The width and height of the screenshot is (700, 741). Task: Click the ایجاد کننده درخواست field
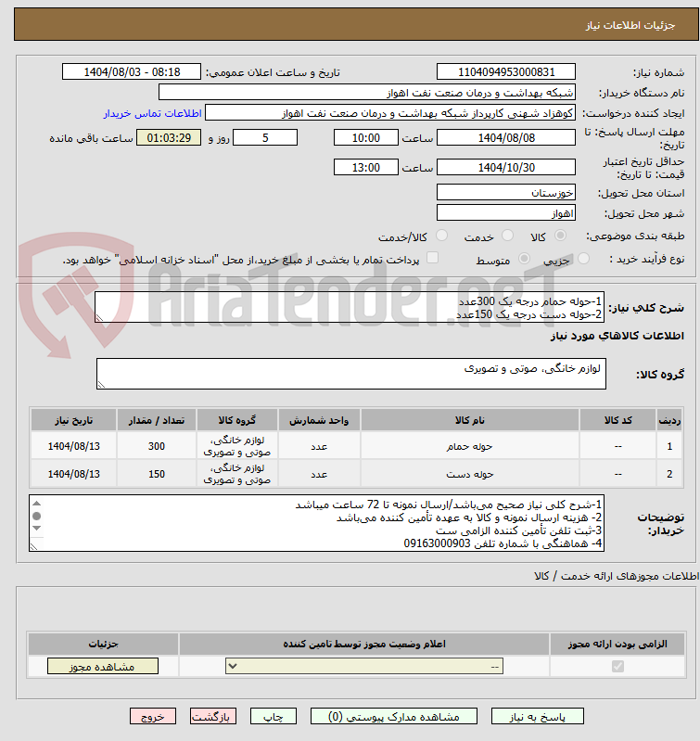(x=390, y=113)
